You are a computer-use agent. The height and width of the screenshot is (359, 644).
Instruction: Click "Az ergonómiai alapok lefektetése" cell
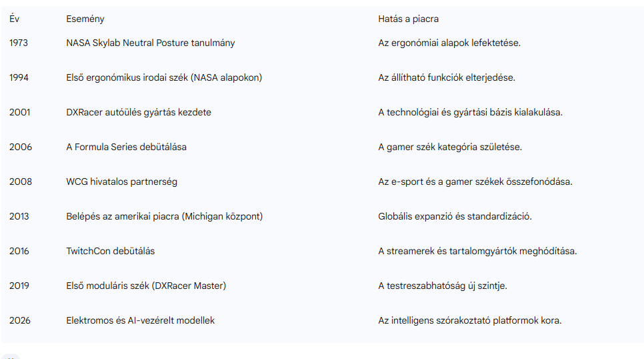click(449, 43)
